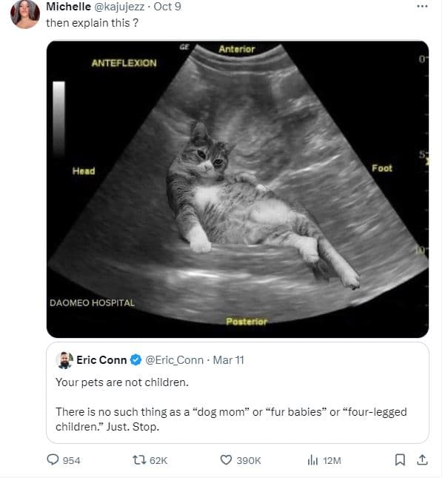
Task: Click the @kajujezz handle
Action: (x=124, y=7)
